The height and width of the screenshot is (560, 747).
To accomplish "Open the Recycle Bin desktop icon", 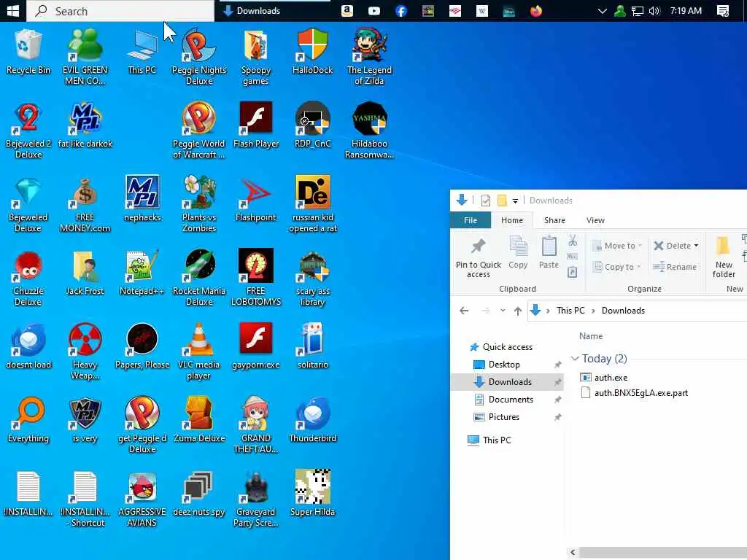I will [x=28, y=52].
